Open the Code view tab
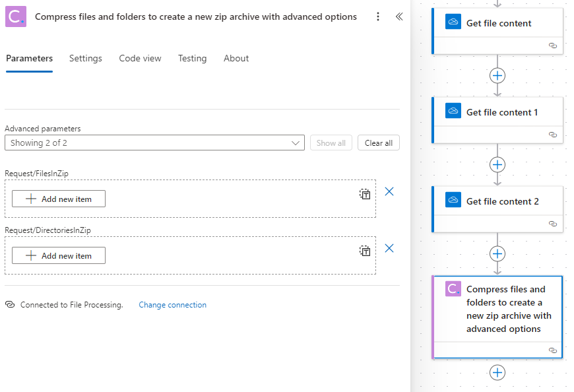574x392 pixels. (x=140, y=58)
